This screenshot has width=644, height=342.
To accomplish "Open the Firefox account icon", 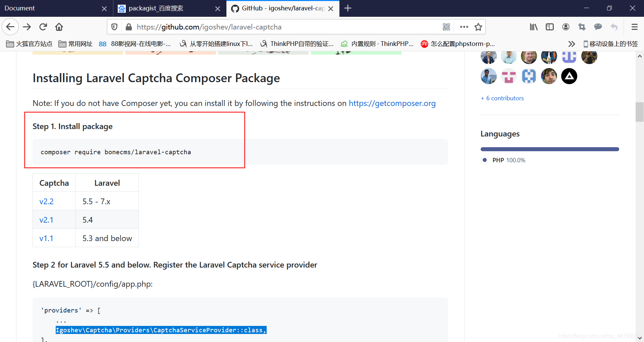I will click(x=566, y=27).
